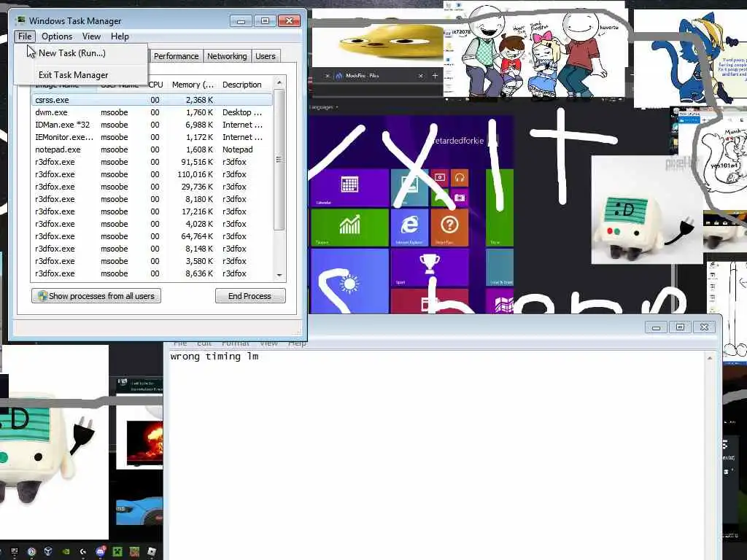The width and height of the screenshot is (747, 560).
Task: Open VirtualBox from the taskbar
Action: tap(48, 551)
